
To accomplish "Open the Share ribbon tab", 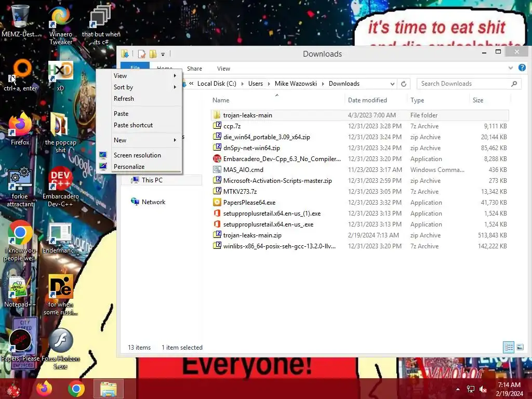I will point(194,69).
